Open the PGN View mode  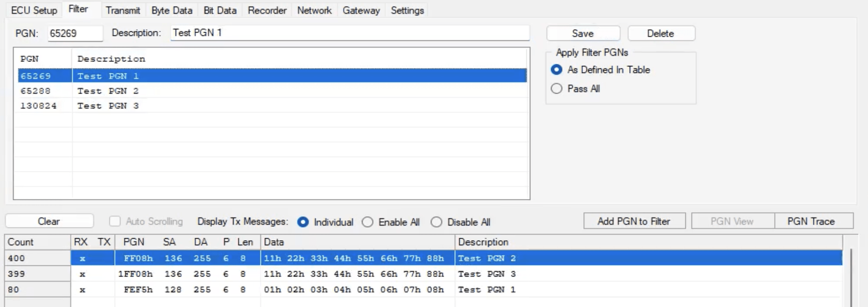pos(733,221)
